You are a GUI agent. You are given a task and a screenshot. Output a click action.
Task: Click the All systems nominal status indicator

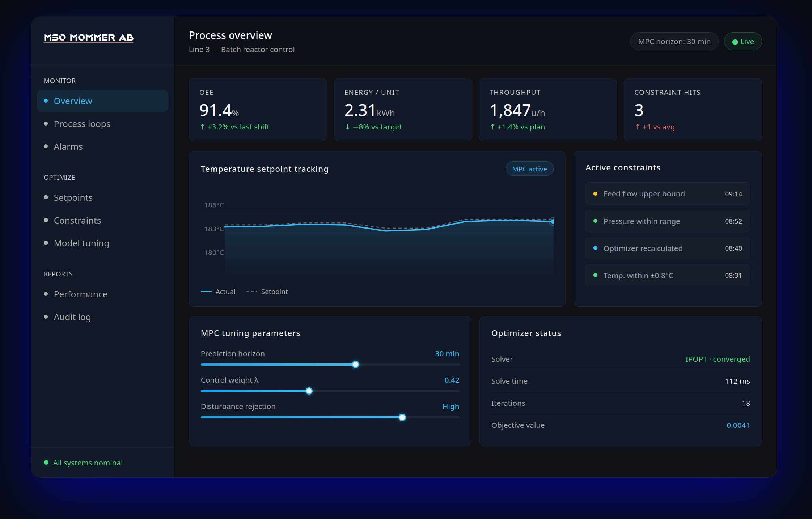pos(83,463)
